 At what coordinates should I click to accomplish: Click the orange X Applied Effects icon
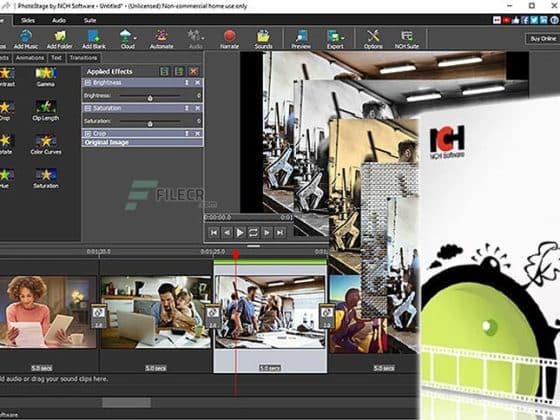click(x=193, y=71)
